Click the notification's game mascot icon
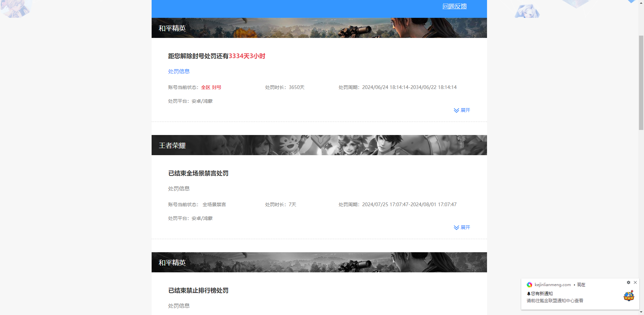The height and width of the screenshot is (315, 644). 629,296
